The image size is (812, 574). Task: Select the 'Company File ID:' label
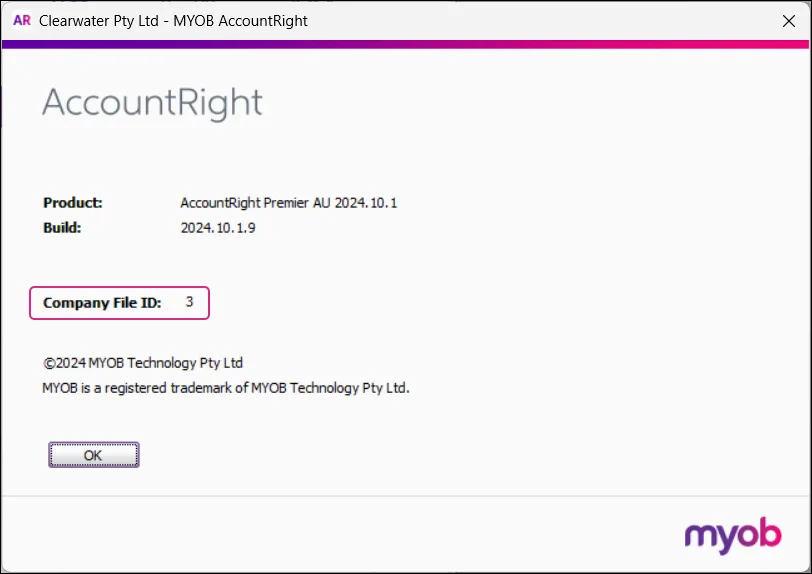pyautogui.click(x=102, y=303)
